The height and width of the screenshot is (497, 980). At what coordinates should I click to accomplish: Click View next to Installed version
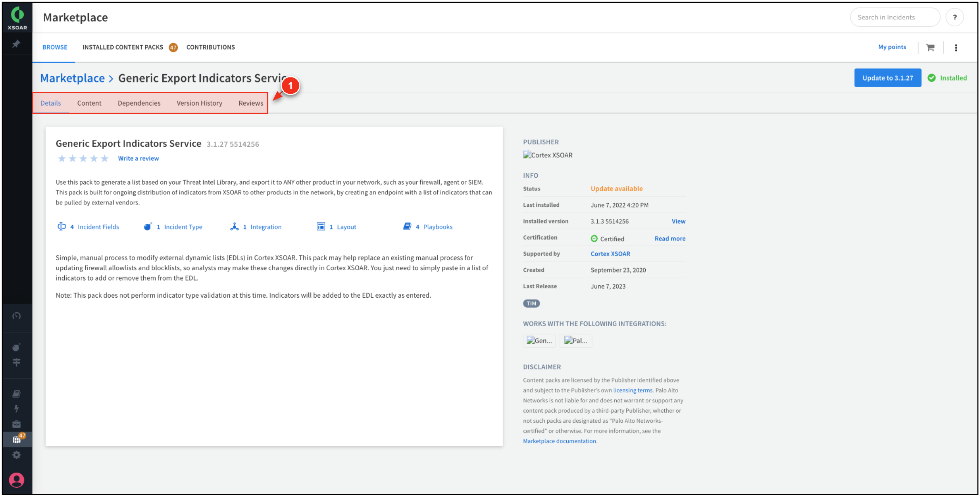[678, 221]
